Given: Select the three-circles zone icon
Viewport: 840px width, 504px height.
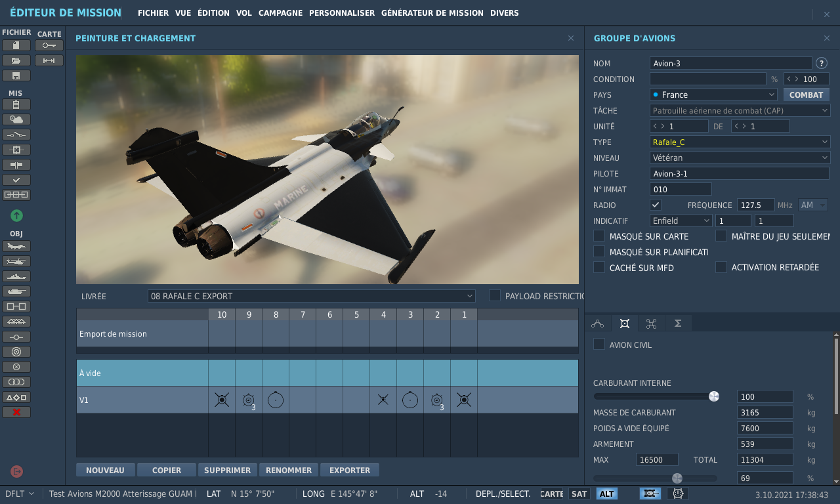Looking at the screenshot, I should point(16,382).
